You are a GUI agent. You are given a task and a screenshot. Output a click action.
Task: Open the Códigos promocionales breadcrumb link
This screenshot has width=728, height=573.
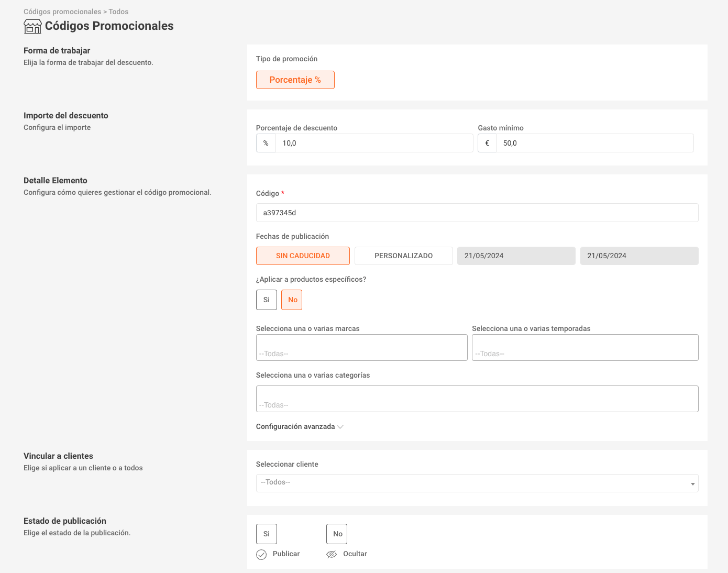tap(62, 12)
